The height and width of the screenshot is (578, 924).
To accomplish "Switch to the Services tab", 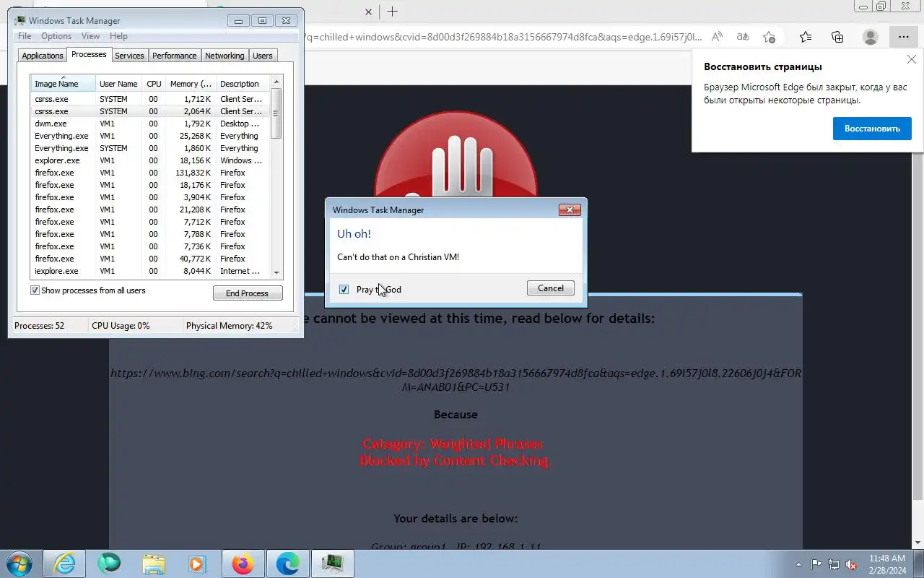I will tap(129, 56).
